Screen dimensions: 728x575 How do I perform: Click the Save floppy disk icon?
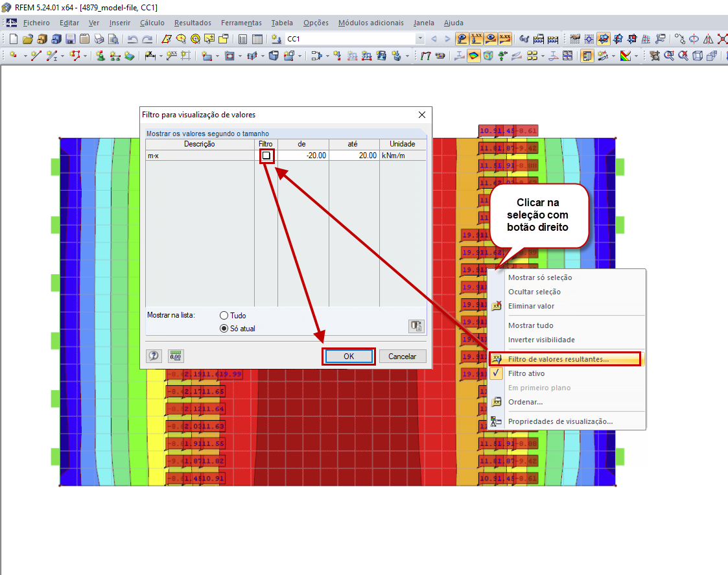71,39
